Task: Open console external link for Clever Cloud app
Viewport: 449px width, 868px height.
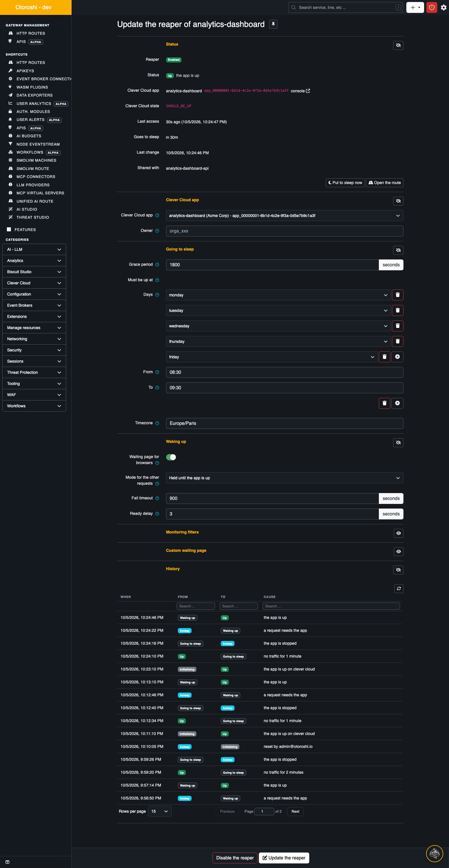Action: (x=300, y=91)
